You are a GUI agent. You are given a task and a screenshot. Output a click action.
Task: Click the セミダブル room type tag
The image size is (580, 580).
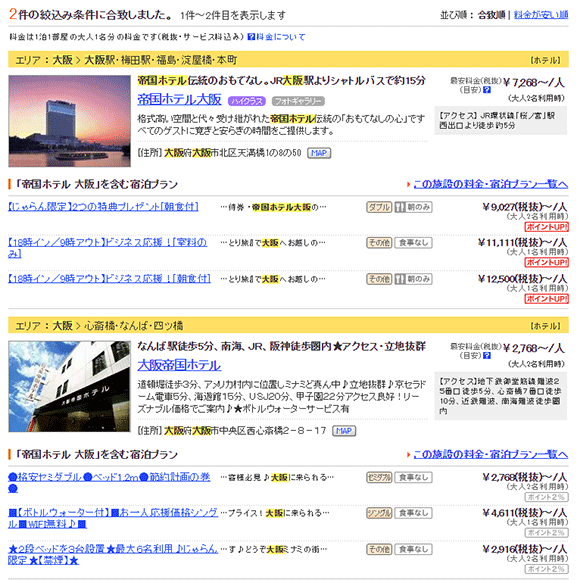click(x=379, y=478)
